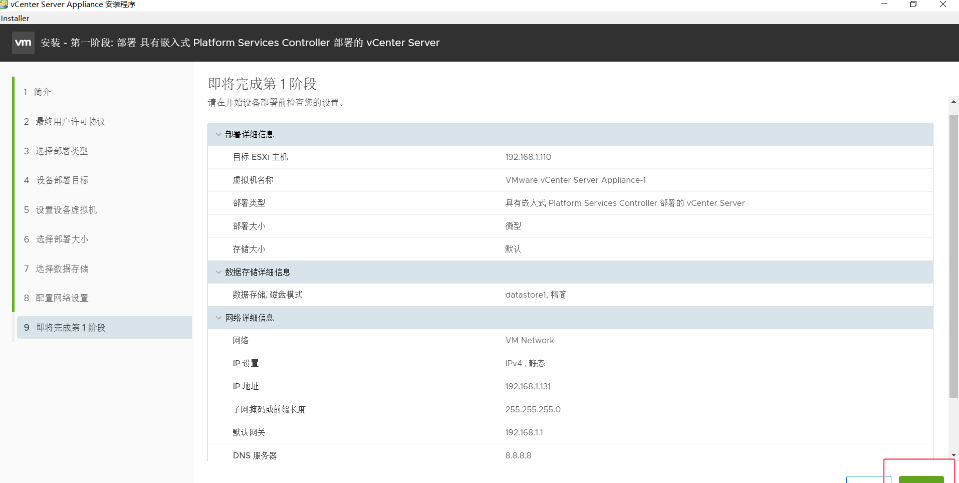Image resolution: width=959 pixels, height=483 pixels.
Task: Click the 虚拟机名称 label
Action: (x=254, y=180)
